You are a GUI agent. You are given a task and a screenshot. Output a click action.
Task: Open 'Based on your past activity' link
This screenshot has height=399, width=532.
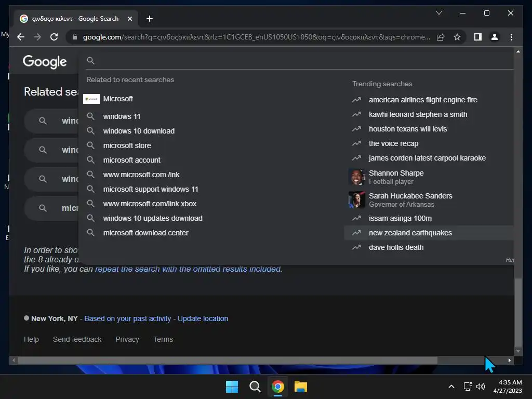(x=128, y=318)
